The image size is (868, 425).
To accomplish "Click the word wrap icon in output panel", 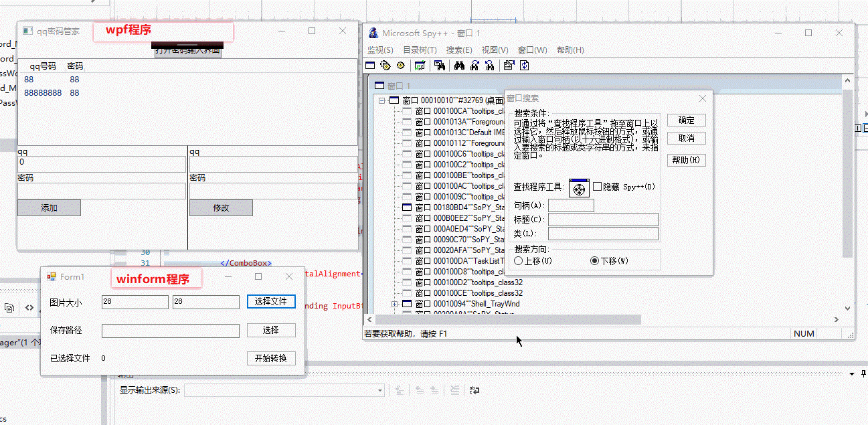I will [474, 390].
